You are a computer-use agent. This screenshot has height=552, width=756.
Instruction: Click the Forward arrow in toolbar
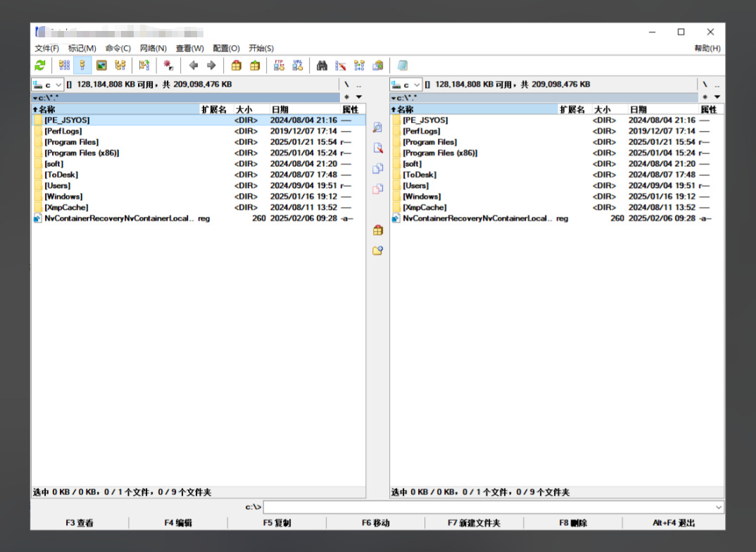(211, 65)
